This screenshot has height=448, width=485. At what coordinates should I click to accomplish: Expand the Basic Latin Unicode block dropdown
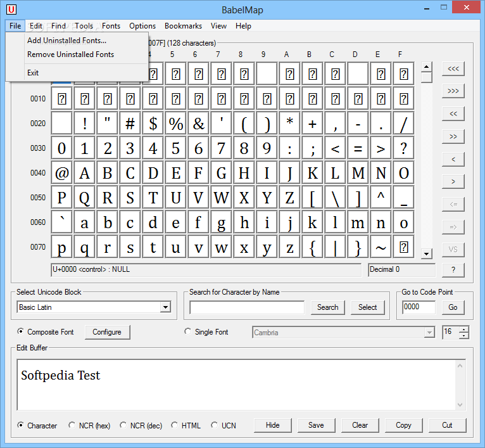point(165,307)
